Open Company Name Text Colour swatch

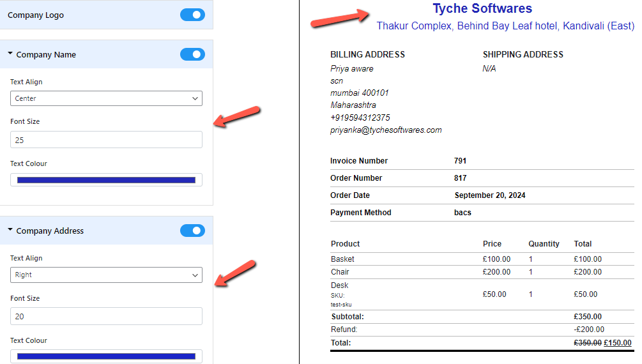[106, 180]
